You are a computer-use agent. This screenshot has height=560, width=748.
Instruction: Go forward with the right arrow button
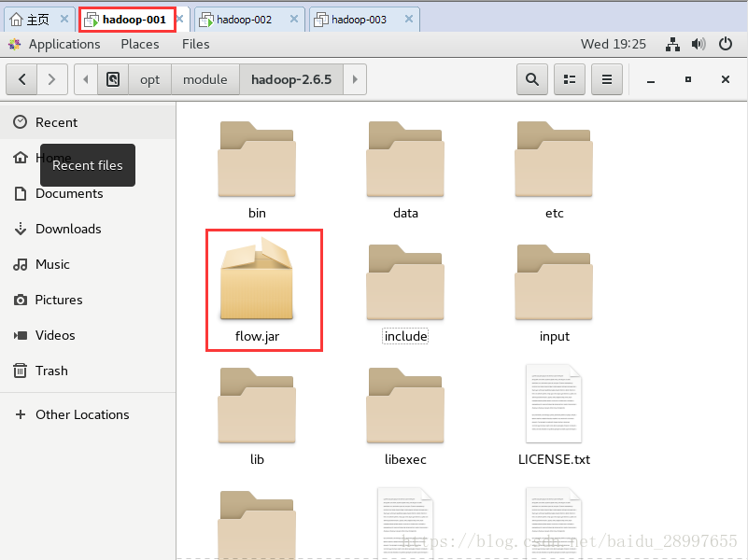click(x=52, y=79)
